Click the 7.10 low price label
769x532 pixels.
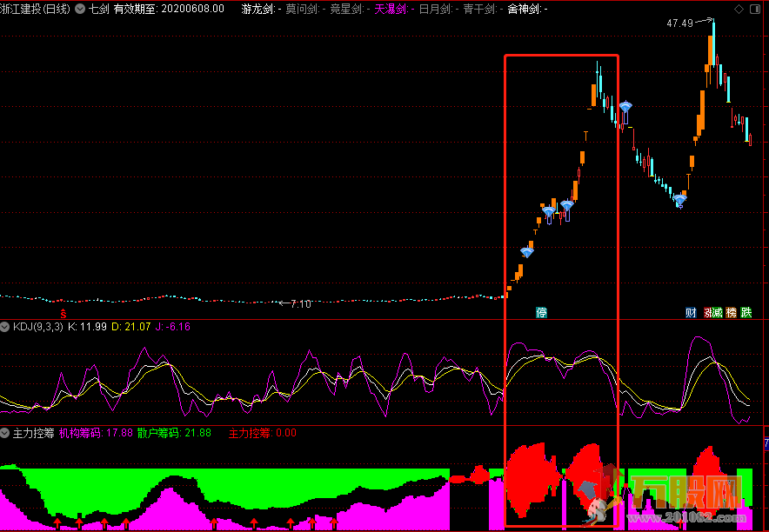click(x=301, y=304)
